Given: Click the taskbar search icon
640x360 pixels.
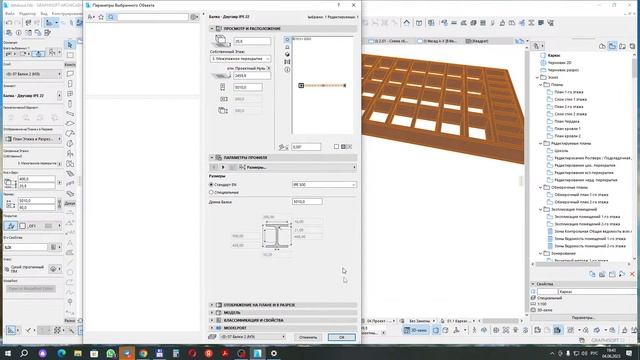Looking at the screenshot, I should pyautogui.click(x=24, y=353).
